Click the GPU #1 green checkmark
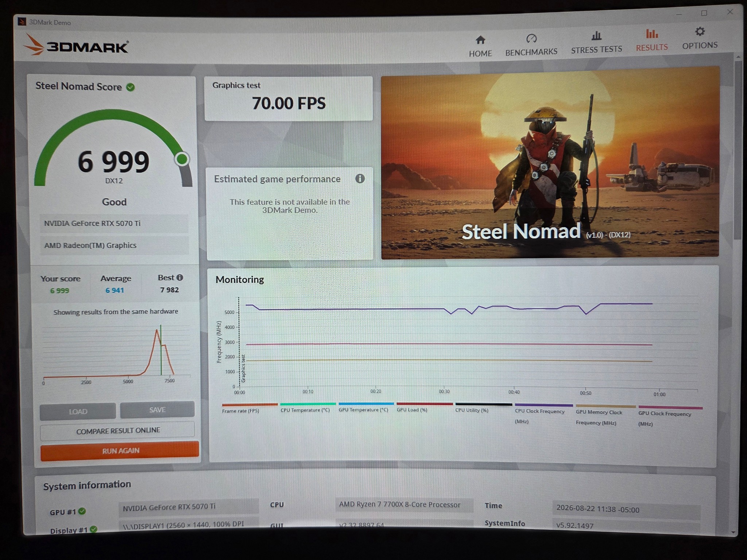 point(82,511)
